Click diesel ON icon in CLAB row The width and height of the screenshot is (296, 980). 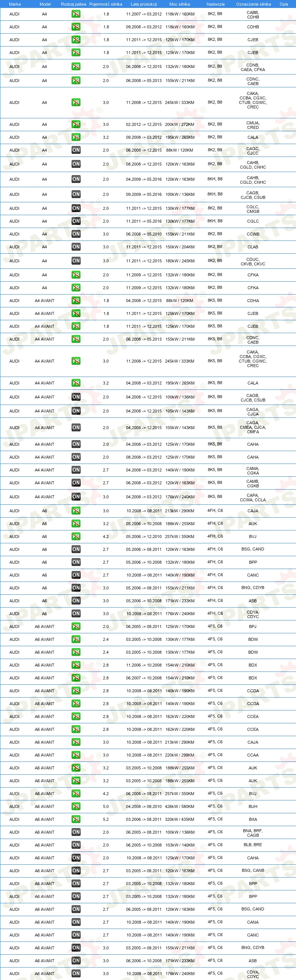tap(76, 247)
